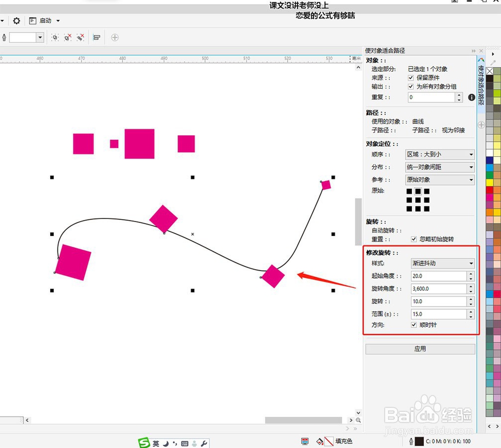
Task: Select the center origin point square
Action: pyautogui.click(x=418, y=200)
